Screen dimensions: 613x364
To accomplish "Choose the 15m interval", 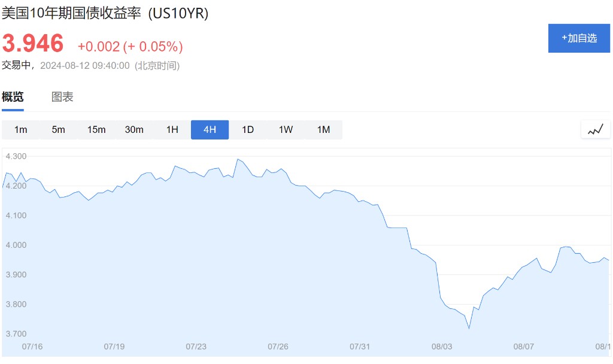I will click(96, 129).
